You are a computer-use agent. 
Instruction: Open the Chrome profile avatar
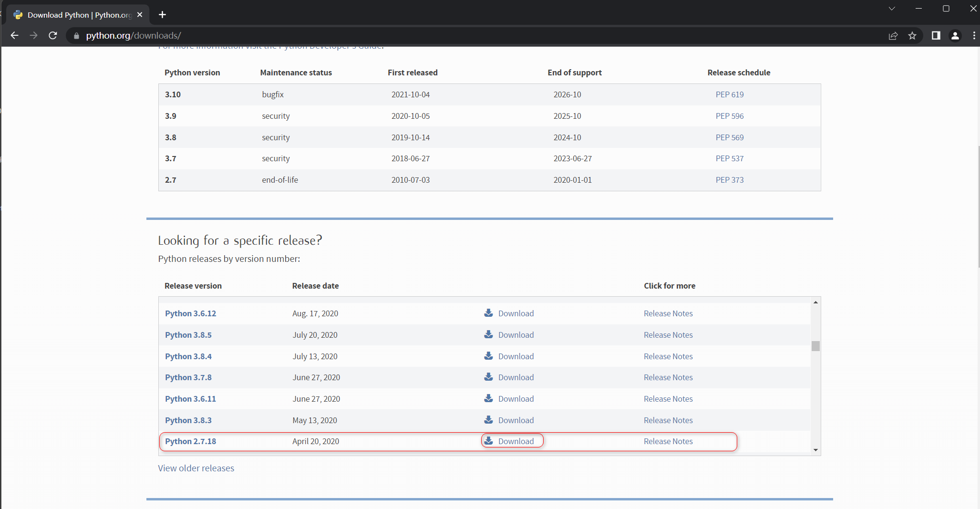pos(955,36)
